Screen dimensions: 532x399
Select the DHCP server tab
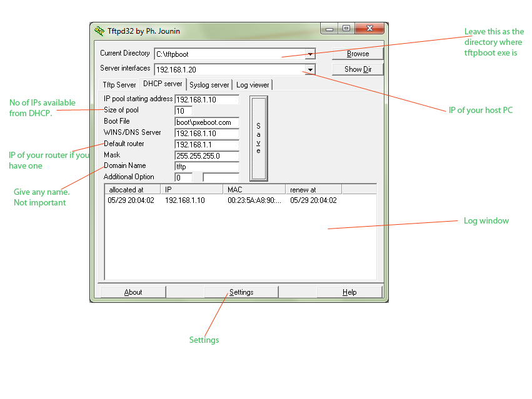163,84
